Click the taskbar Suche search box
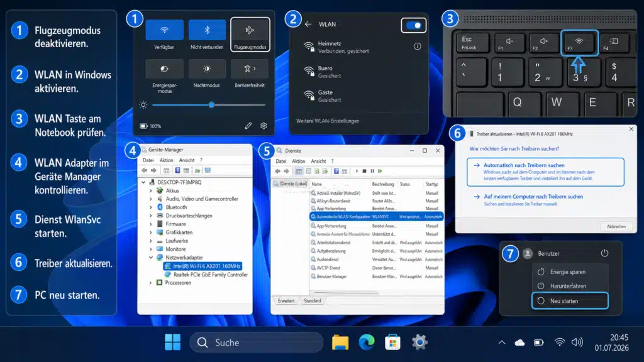644x362 pixels. coord(257,343)
